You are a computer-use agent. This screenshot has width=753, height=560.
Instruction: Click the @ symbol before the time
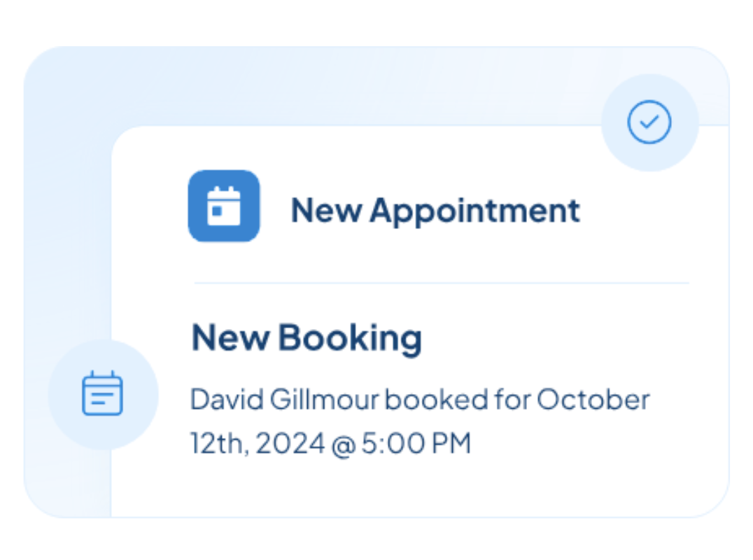click(341, 444)
